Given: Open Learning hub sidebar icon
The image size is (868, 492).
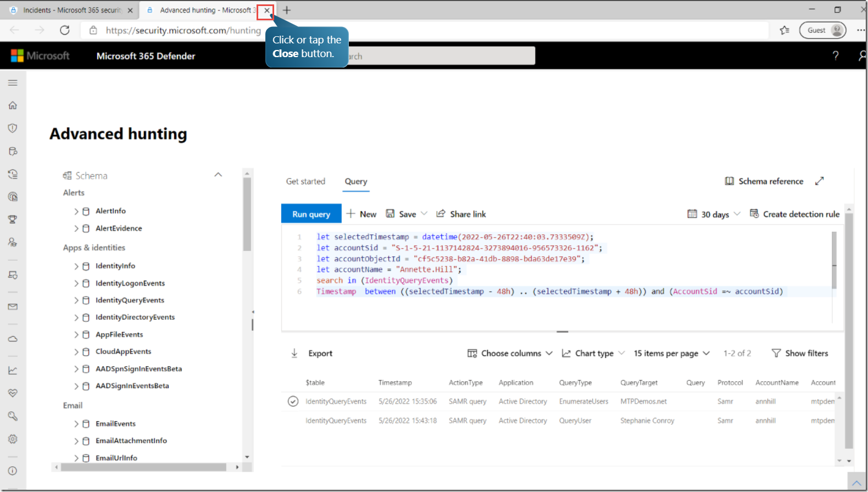Looking at the screenshot, I should [13, 242].
